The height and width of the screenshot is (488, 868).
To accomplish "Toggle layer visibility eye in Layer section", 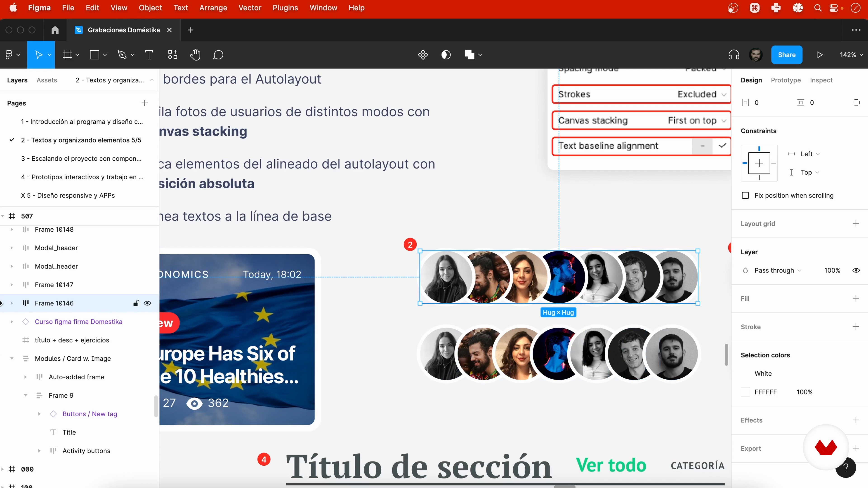I will coord(856,270).
